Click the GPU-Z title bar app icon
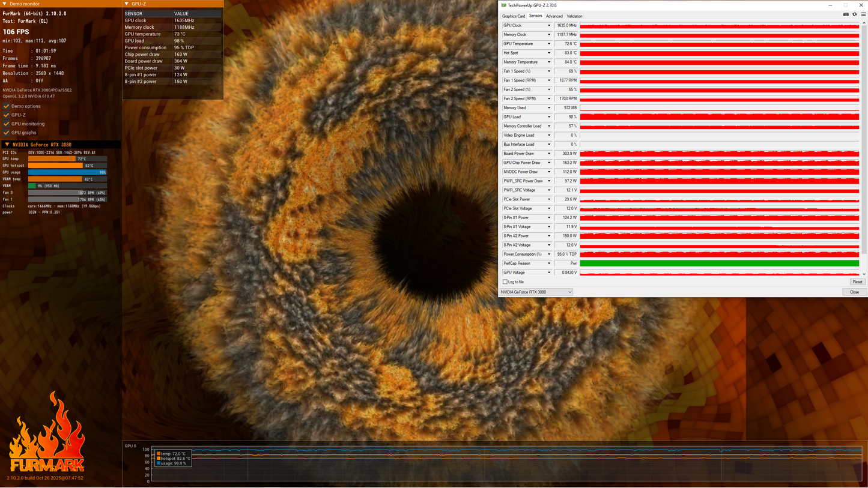This screenshot has width=868, height=488. tap(504, 5)
